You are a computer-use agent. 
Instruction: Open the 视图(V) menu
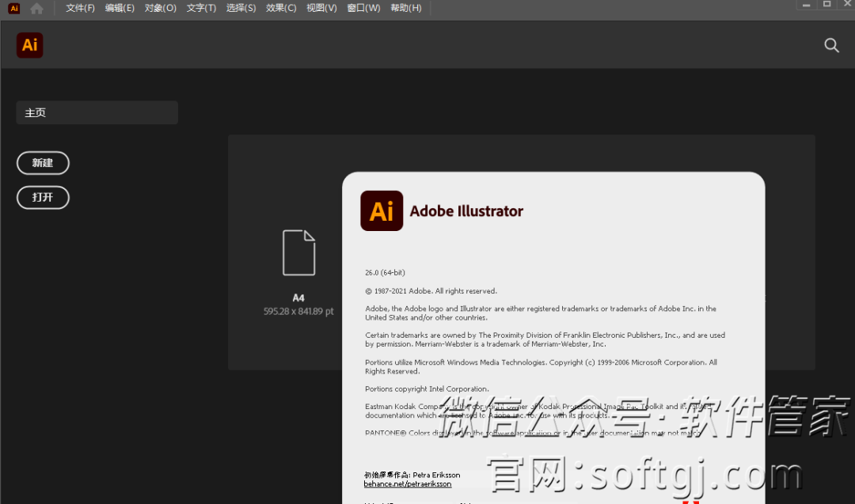pyautogui.click(x=321, y=8)
